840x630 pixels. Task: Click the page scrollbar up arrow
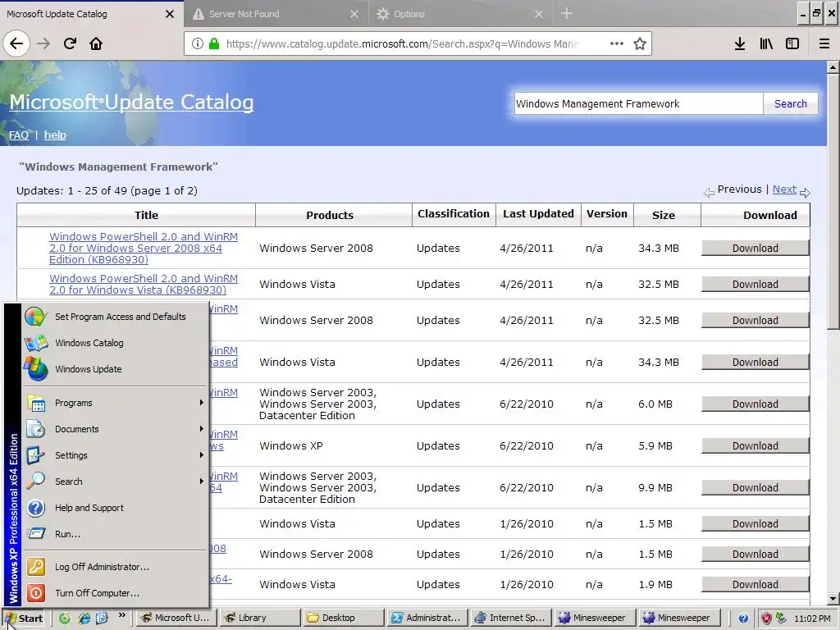833,67
